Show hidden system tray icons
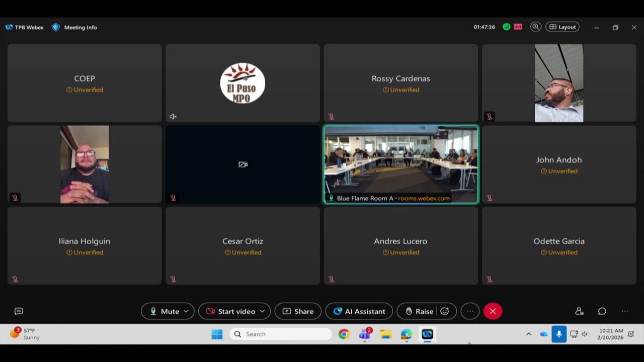Image resolution: width=644 pixels, height=362 pixels. pos(528,334)
